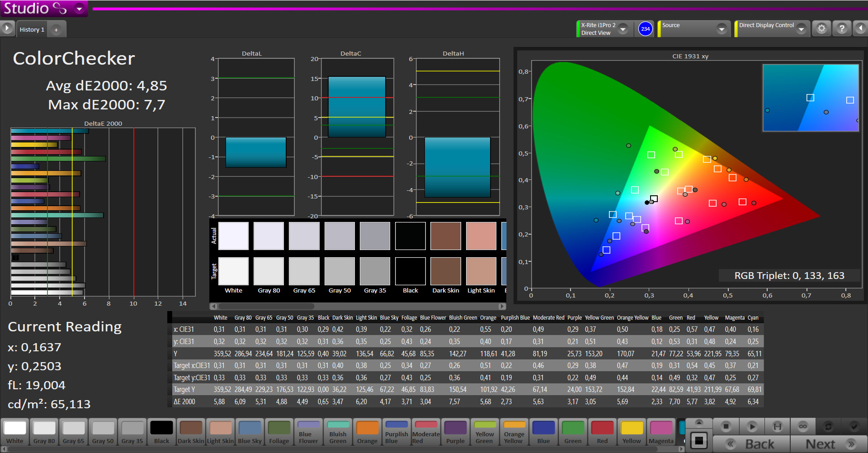Click the infinity continuous read icon
Screen dimensions: 868x453
coord(803,426)
